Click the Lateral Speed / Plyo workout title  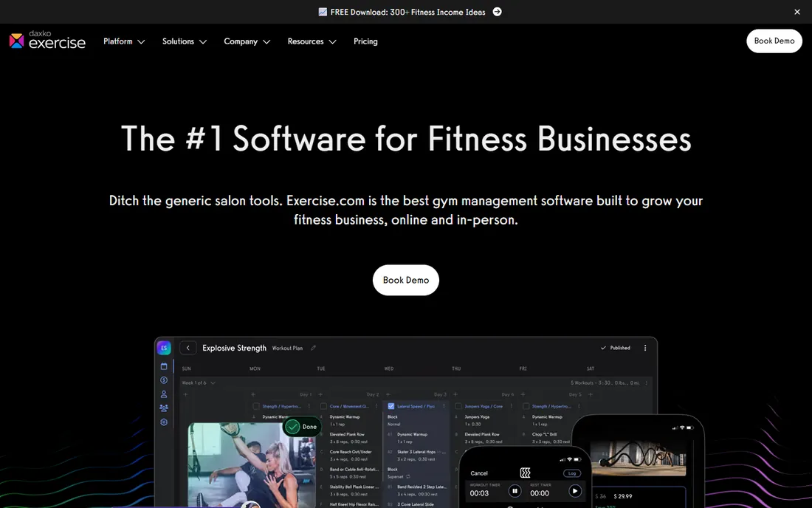click(416, 407)
